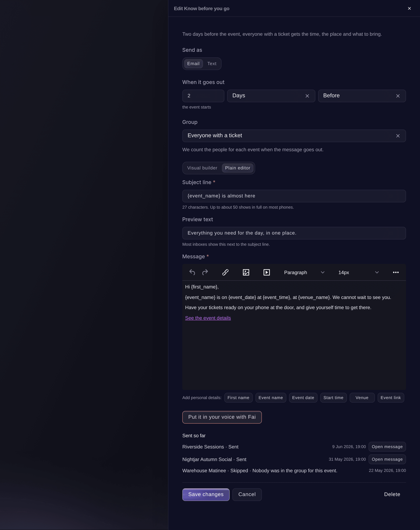
Task: Open message for Riverside Sessions
Action: [x=387, y=447]
